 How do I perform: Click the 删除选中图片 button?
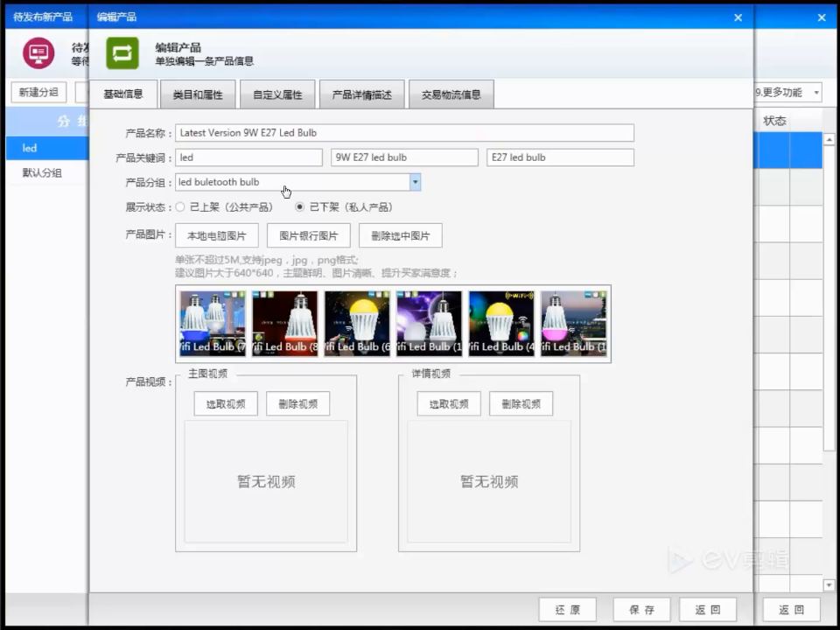pyautogui.click(x=400, y=235)
